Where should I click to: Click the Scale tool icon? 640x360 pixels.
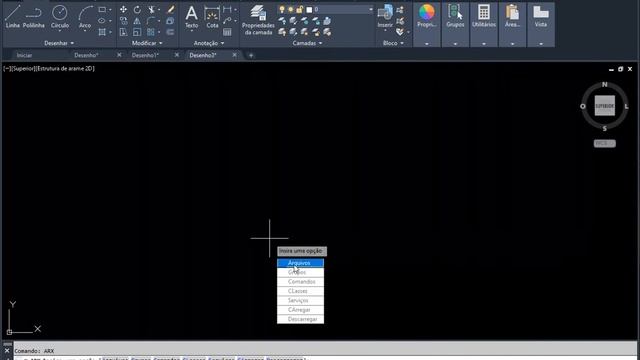[x=137, y=32]
